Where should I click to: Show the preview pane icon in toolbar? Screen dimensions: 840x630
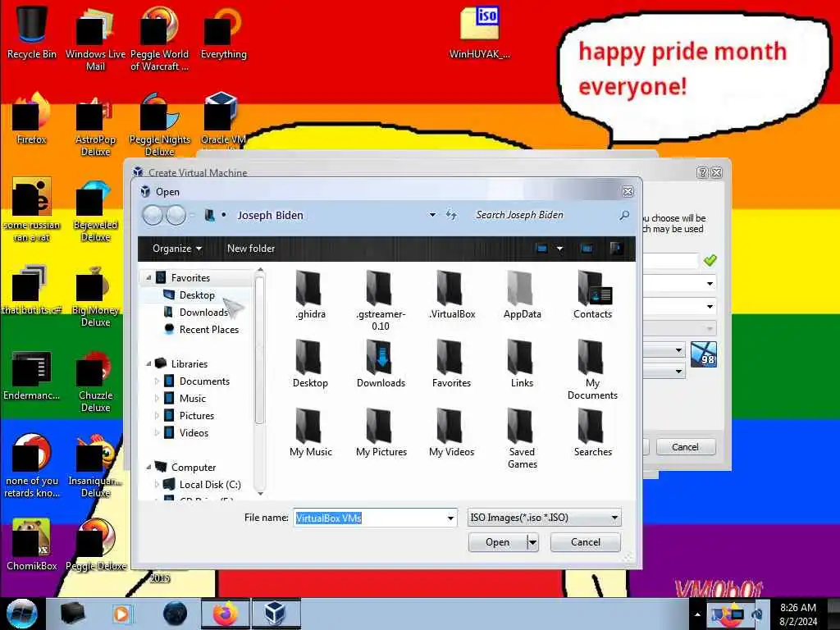click(x=587, y=249)
